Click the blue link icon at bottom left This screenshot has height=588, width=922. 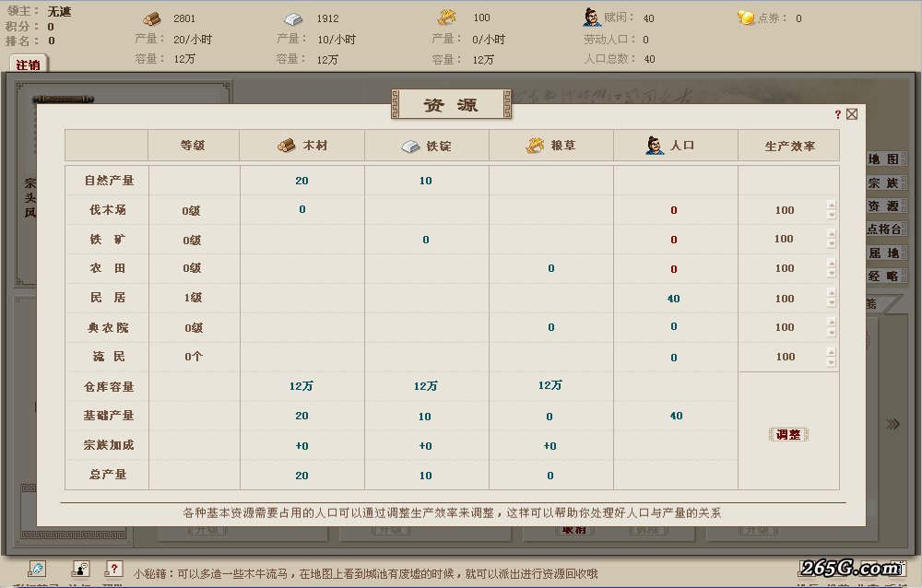(38, 569)
